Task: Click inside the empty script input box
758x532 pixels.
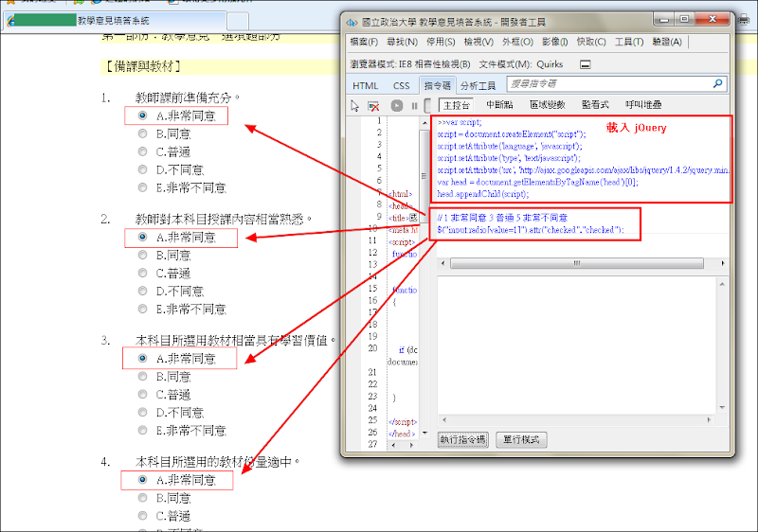Action: coord(577,346)
